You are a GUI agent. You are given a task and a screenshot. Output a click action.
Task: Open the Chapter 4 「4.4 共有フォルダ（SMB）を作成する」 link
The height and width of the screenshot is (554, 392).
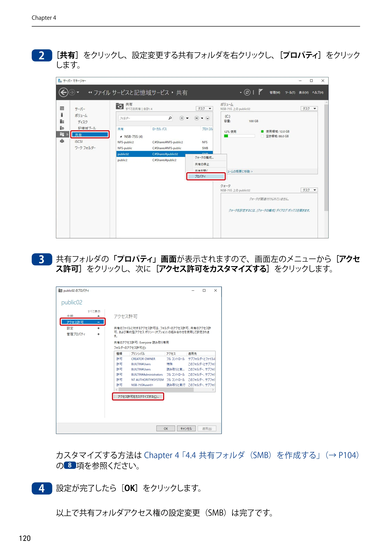click(251, 455)
